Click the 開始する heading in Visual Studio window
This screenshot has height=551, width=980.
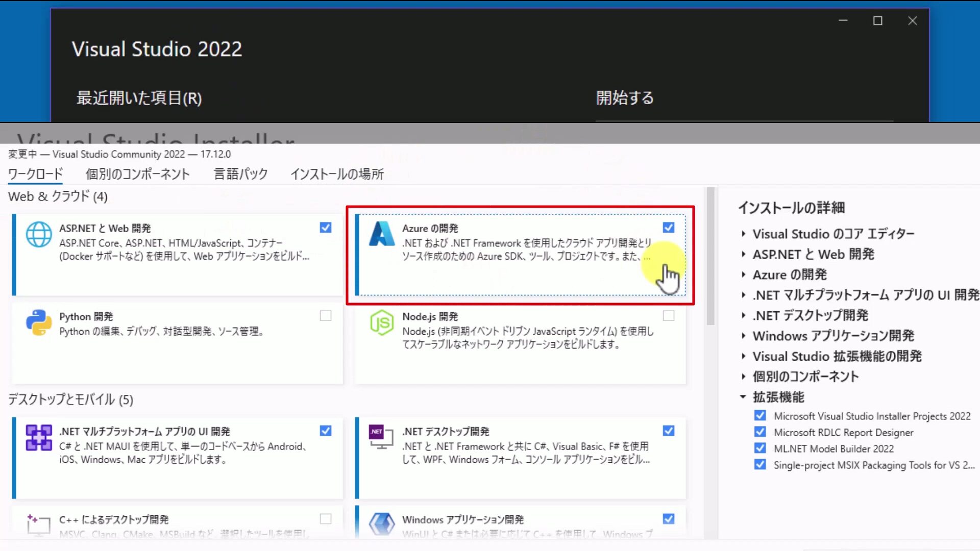point(625,97)
